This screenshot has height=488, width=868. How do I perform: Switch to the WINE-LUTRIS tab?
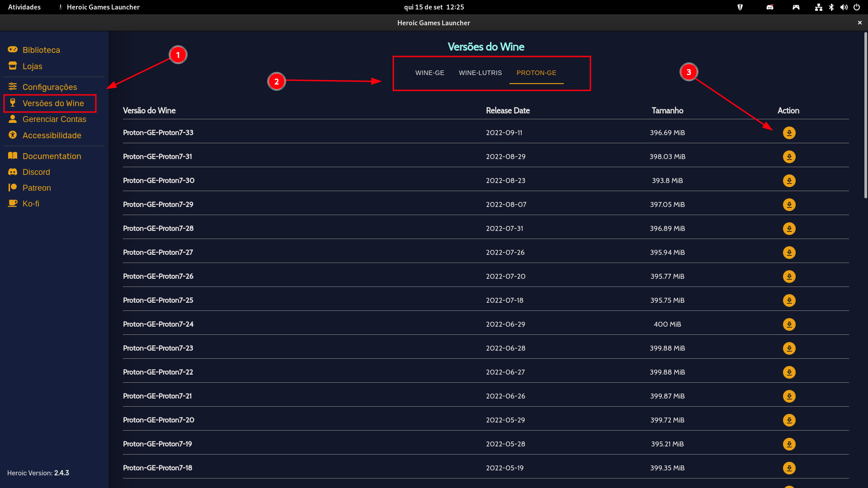click(480, 72)
